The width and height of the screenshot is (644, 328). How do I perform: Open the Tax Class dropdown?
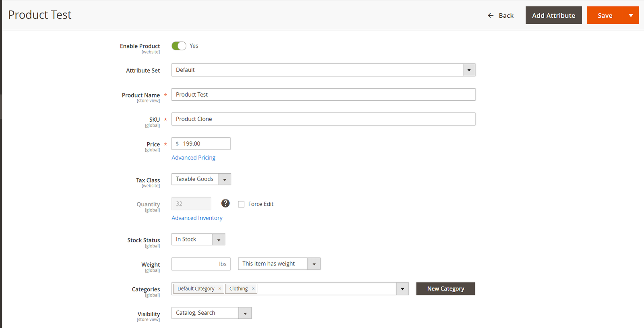201,179
